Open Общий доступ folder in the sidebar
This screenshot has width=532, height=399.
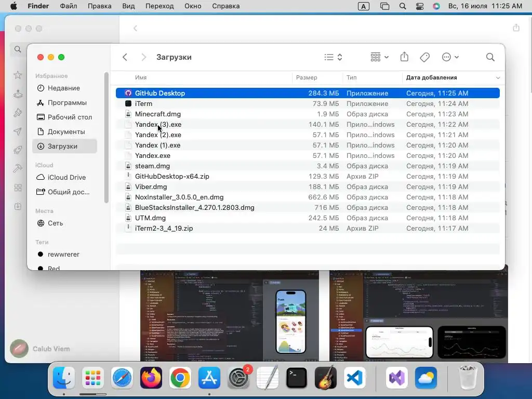[64, 192]
